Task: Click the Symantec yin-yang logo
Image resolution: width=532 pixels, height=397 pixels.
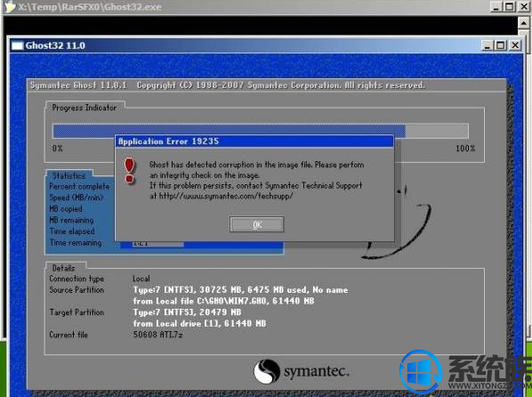Action: click(267, 371)
